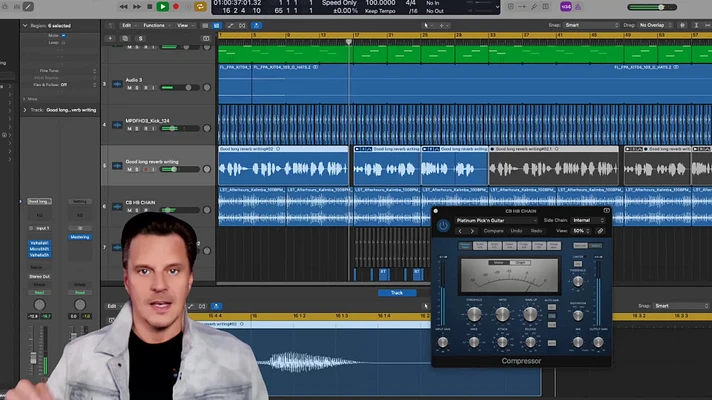Click the Compressor link chain icon
712x400 pixels.
tap(600, 231)
